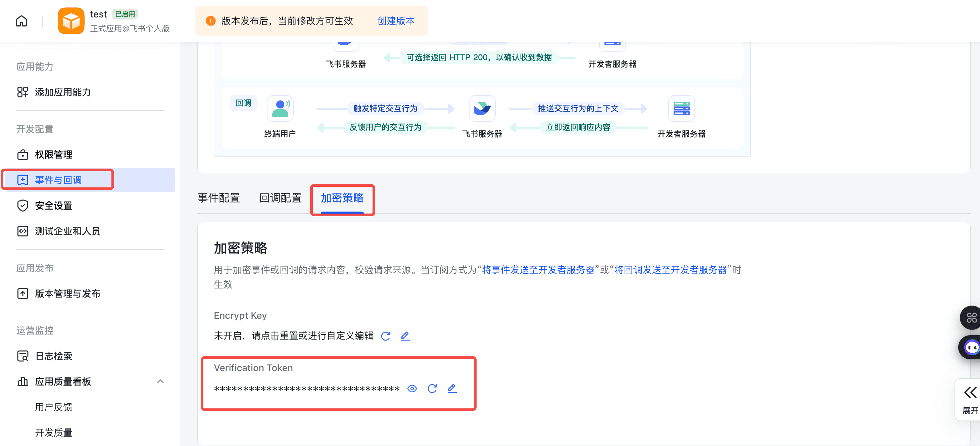
Task: Open 用户反馈 under 应用质量看板
Action: coord(54,407)
